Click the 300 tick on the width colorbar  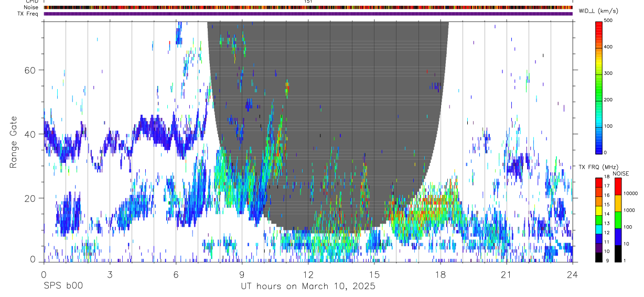click(609, 73)
